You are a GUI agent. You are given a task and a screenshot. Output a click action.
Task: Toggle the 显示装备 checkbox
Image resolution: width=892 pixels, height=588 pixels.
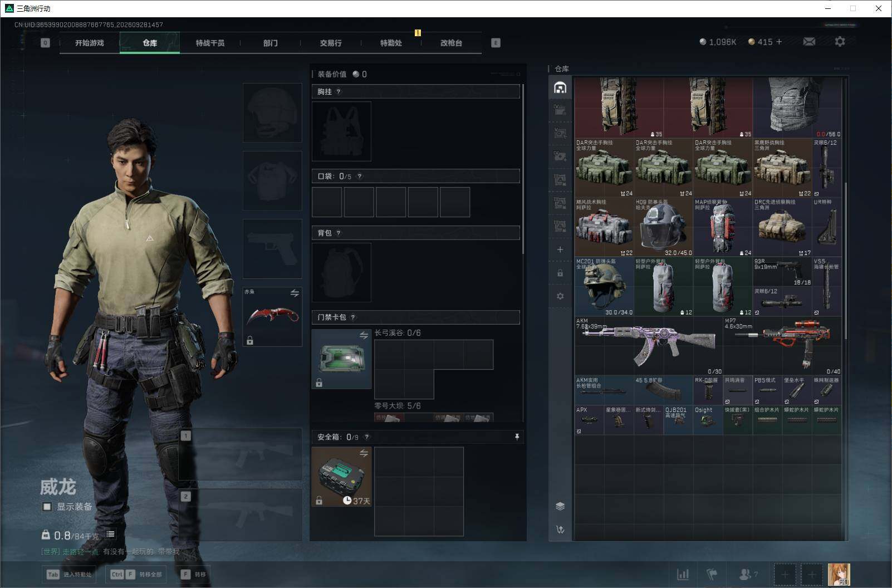tap(47, 507)
